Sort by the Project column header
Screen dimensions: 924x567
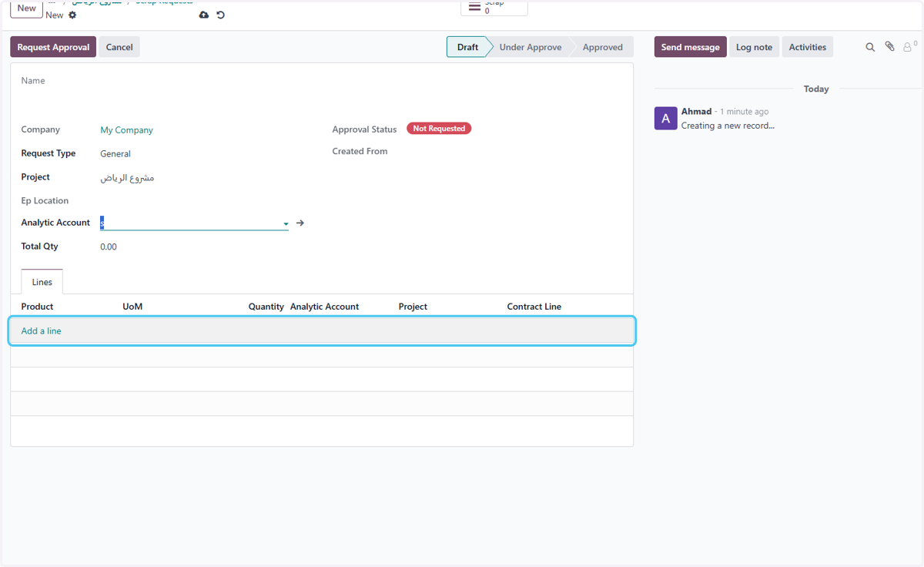[413, 307]
